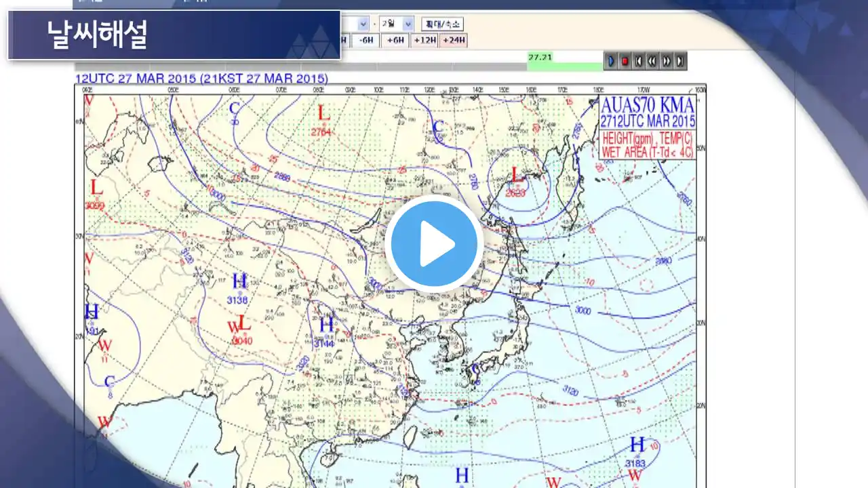Click the +12H time shift button
The width and height of the screenshot is (868, 488).
(425, 40)
